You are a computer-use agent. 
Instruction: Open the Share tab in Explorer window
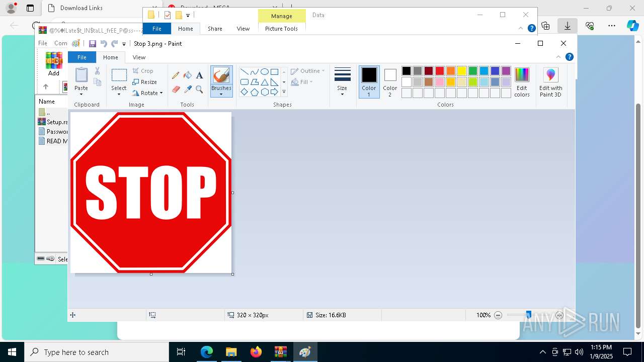(215, 29)
